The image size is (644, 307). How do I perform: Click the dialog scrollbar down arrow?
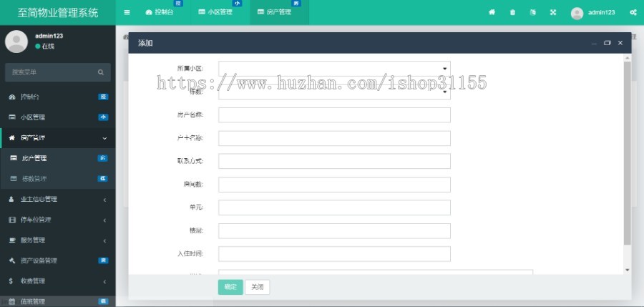(x=627, y=270)
